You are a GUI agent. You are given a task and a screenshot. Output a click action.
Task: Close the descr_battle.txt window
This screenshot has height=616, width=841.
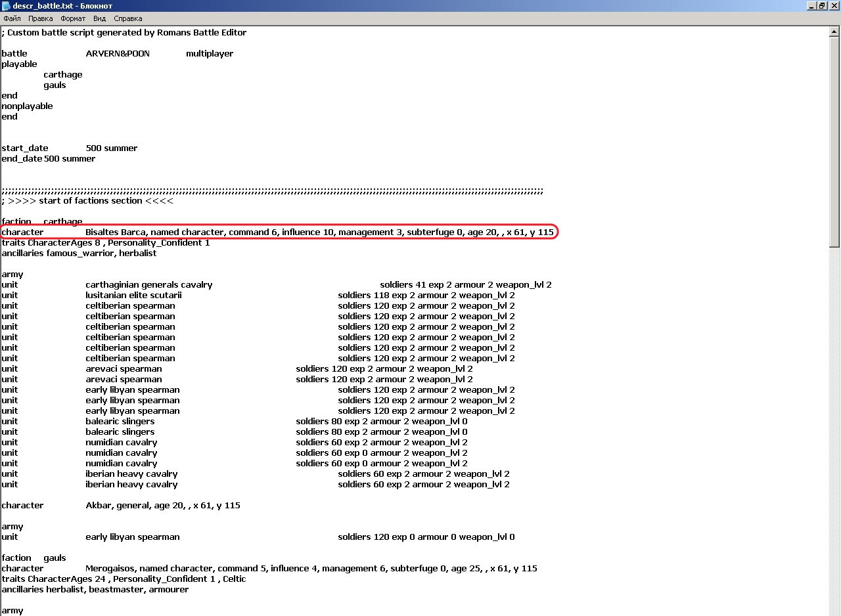tap(833, 6)
